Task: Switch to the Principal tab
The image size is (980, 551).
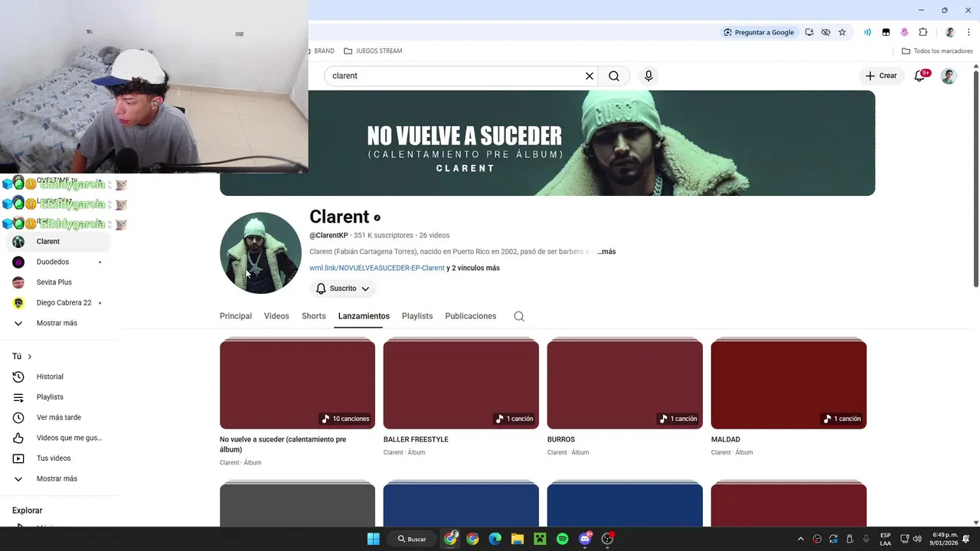Action: pos(236,316)
